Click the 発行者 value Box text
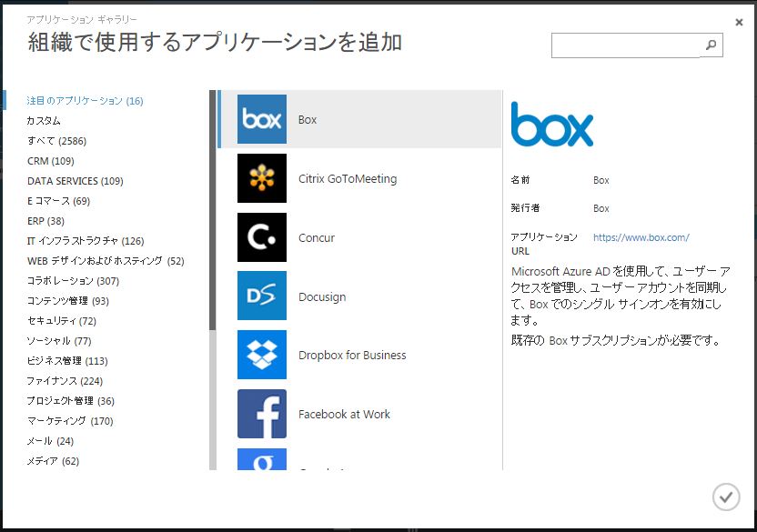The width and height of the screenshot is (757, 532). [x=601, y=208]
